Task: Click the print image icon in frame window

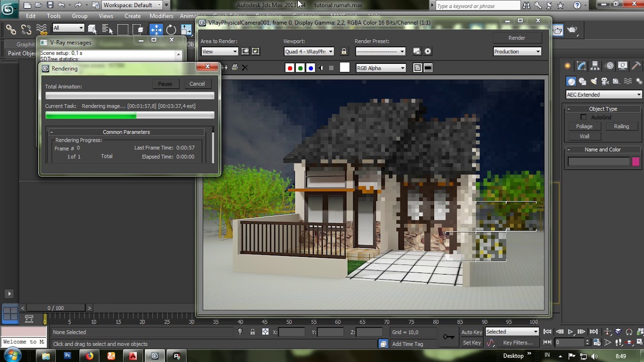Action: coord(235,67)
